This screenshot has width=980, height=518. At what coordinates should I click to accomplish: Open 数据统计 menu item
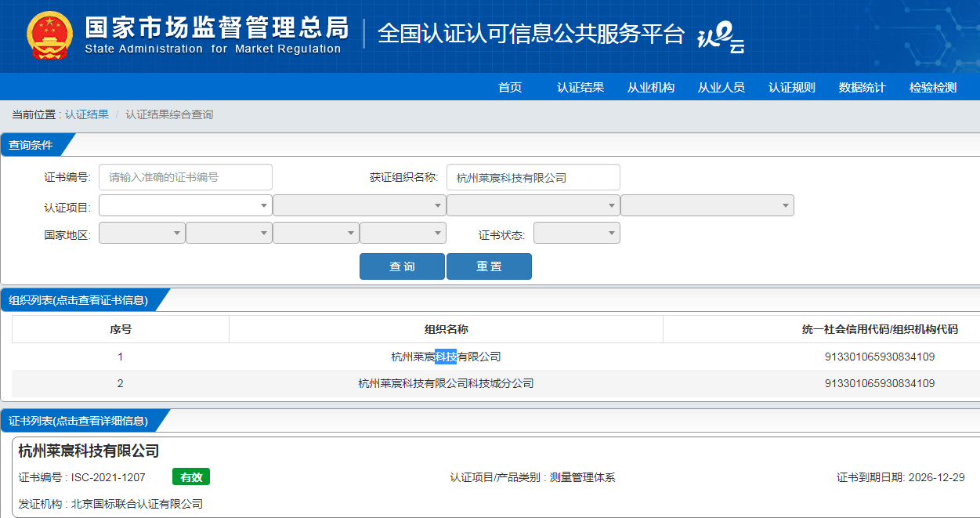(x=862, y=87)
